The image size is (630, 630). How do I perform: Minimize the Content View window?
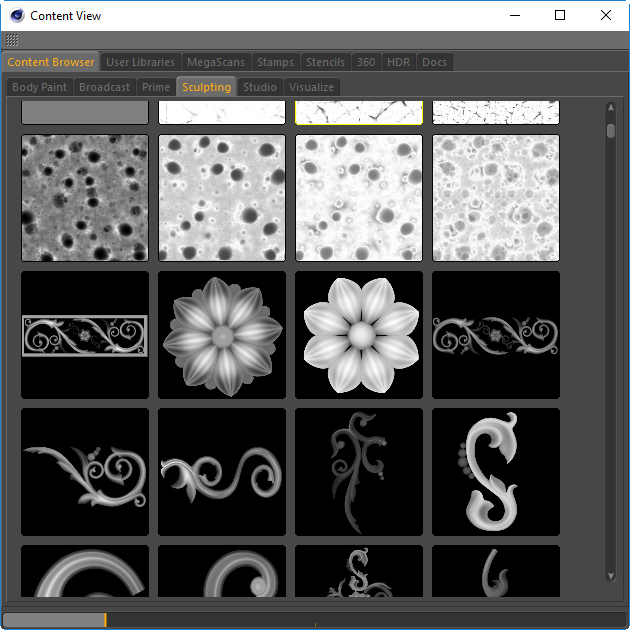click(x=515, y=15)
